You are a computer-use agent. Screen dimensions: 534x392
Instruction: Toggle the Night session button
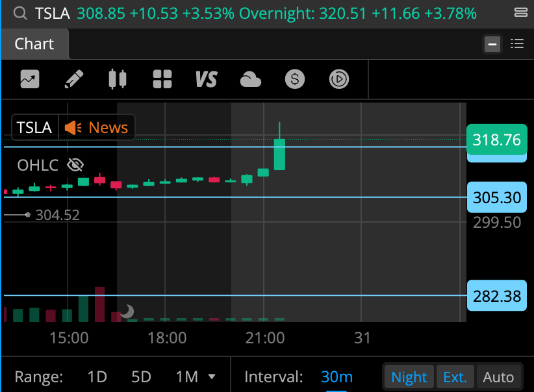(409, 377)
